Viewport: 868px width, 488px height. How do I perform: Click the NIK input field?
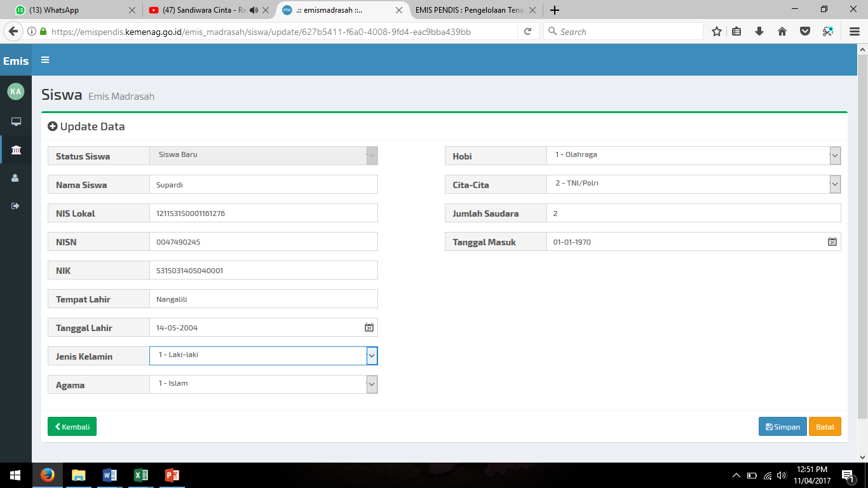click(264, 270)
